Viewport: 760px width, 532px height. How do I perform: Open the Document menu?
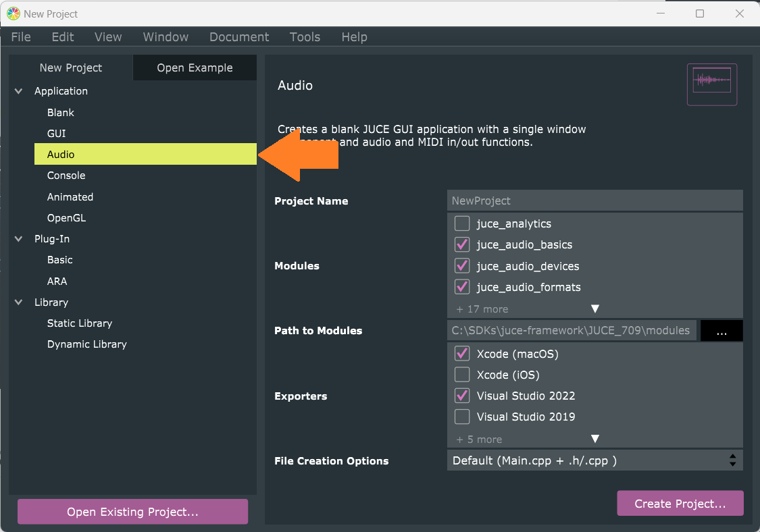tap(239, 37)
